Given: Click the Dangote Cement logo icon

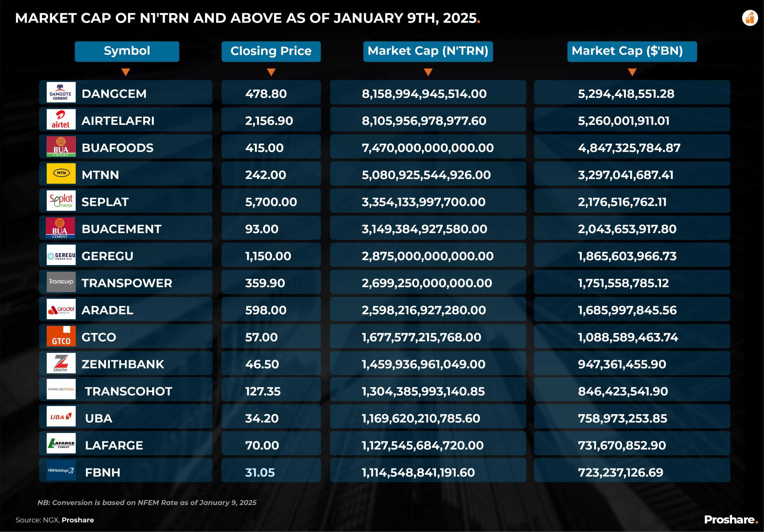Looking at the screenshot, I should click(x=61, y=92).
